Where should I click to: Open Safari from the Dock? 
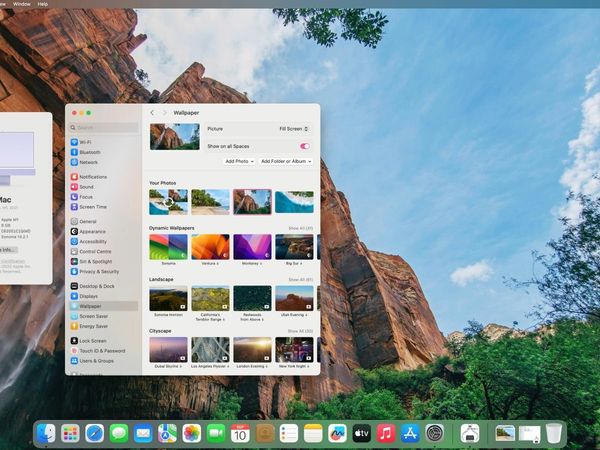(95, 434)
